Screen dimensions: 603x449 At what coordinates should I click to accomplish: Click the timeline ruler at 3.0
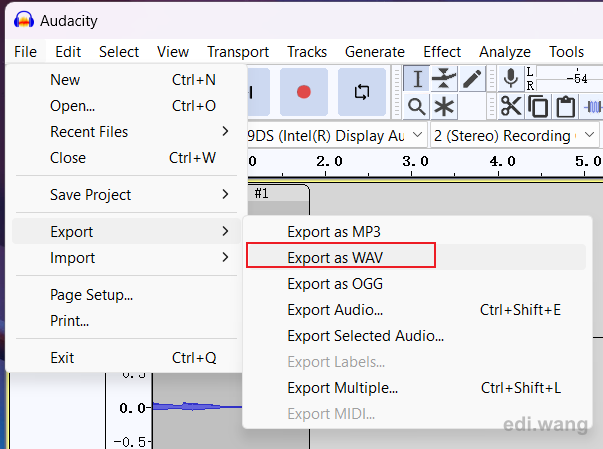(x=415, y=161)
